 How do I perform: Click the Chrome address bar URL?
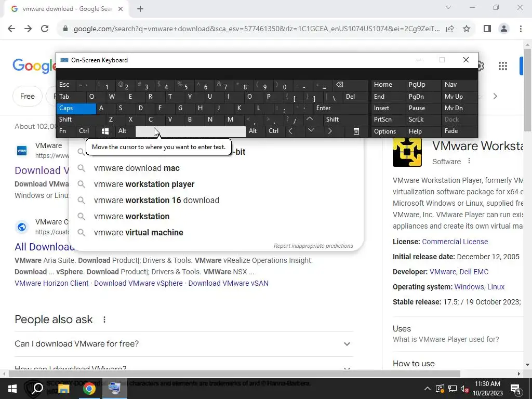click(x=257, y=29)
